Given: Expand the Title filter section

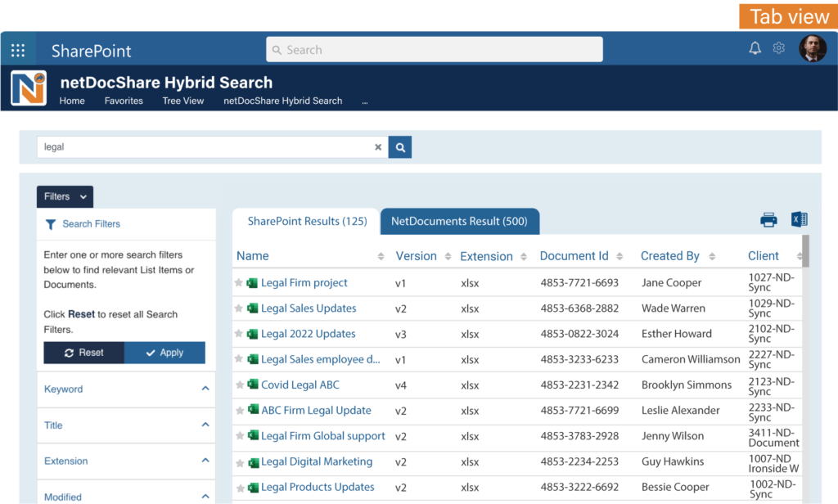Looking at the screenshot, I should click(x=126, y=425).
